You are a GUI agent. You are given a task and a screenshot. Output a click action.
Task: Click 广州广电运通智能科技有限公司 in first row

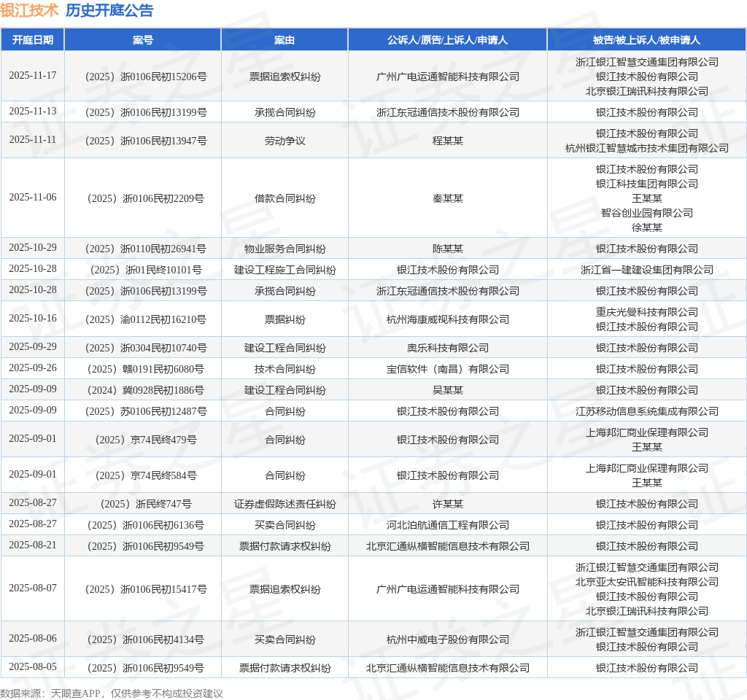pyautogui.click(x=447, y=77)
